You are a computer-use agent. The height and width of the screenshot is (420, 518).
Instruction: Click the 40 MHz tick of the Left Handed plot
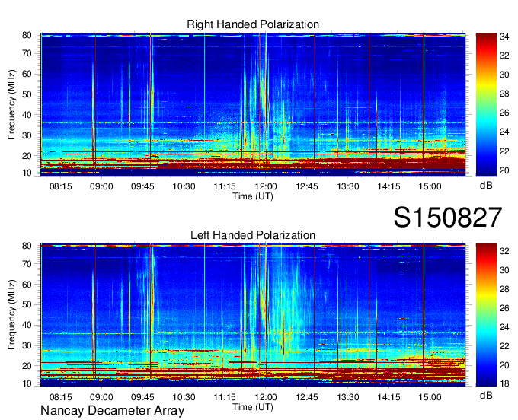(x=27, y=325)
